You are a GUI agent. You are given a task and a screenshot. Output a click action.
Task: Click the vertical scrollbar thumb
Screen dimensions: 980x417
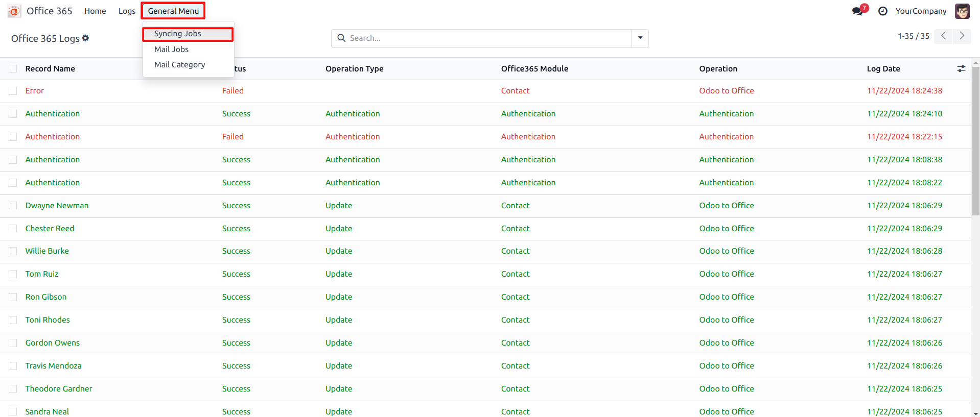coord(975,140)
